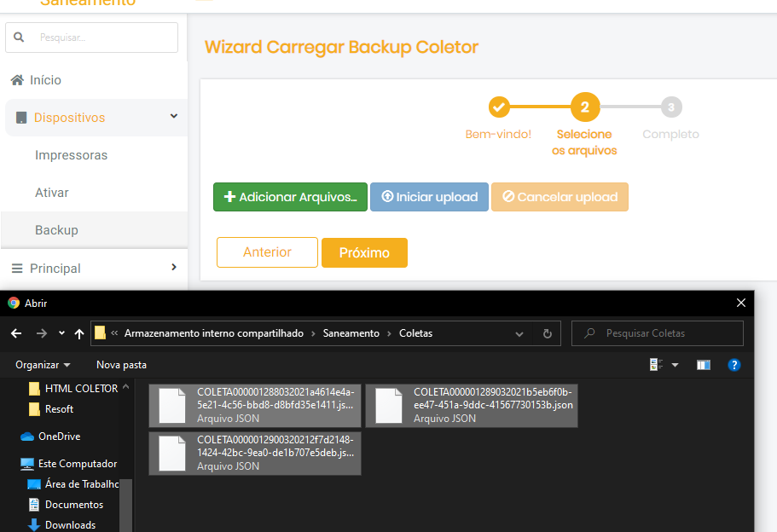Click the back arrow in the Abrir dialog
This screenshot has height=532, width=777.
[16, 332]
